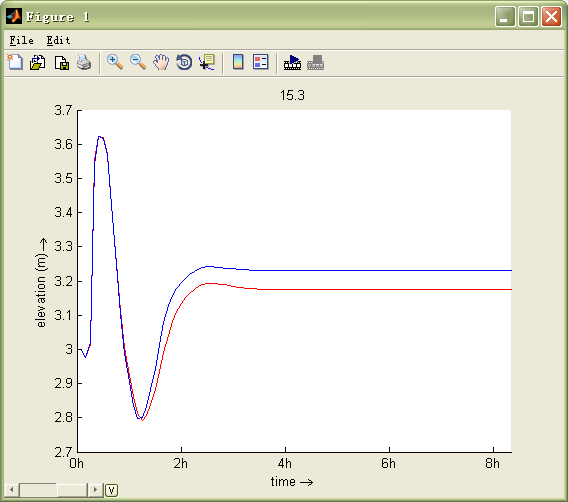568x502 pixels.
Task: Click the right arrow of the scrollbar
Action: 95,490
